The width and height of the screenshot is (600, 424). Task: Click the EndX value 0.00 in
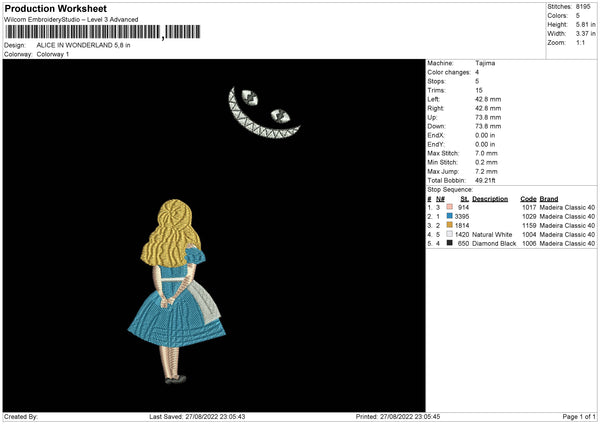485,135
